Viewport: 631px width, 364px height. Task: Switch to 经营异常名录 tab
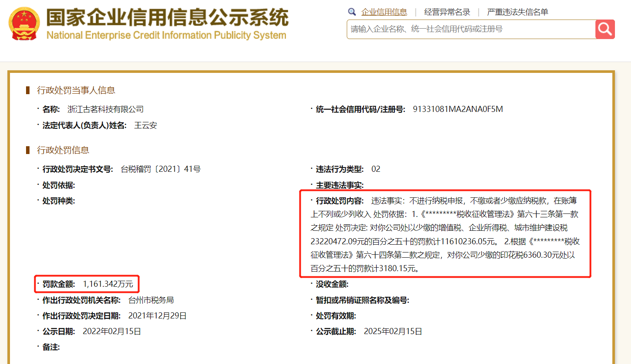tap(447, 12)
